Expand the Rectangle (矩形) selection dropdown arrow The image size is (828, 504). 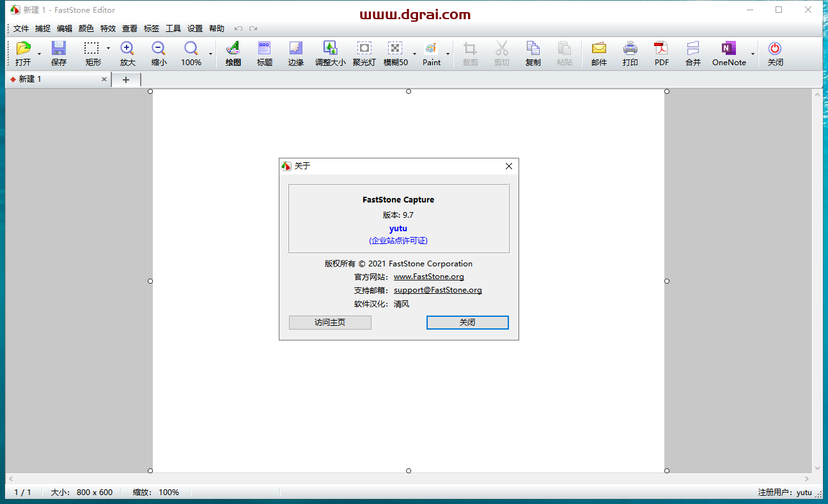tap(108, 49)
